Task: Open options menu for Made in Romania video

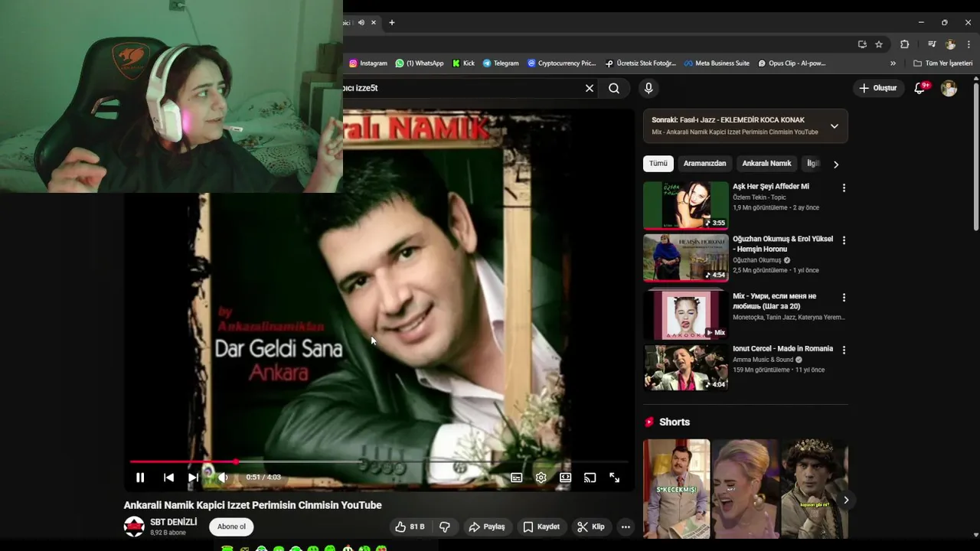Action: tap(844, 350)
